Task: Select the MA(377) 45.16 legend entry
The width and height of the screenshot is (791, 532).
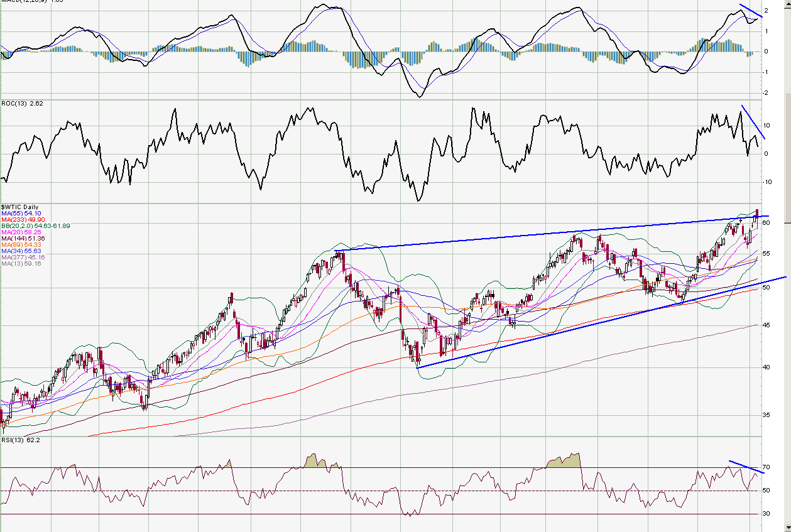Action: coord(23,257)
